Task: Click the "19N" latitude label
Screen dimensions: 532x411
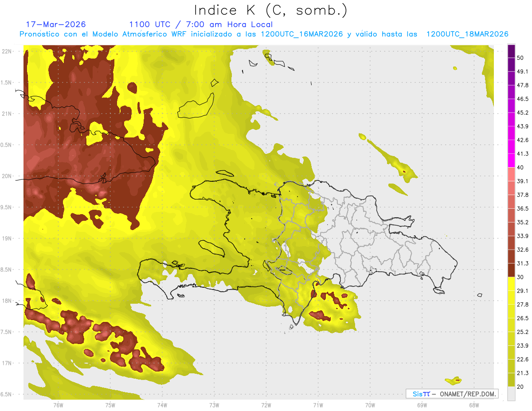Action: [7, 239]
